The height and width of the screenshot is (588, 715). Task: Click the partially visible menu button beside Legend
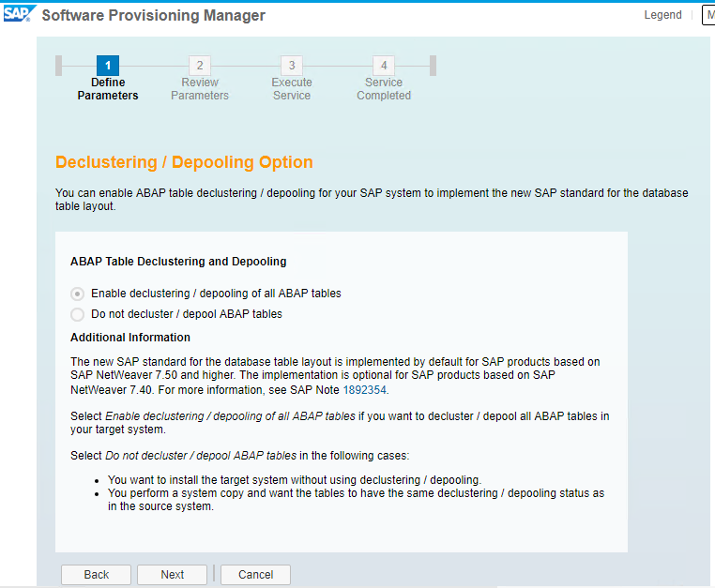pos(708,15)
